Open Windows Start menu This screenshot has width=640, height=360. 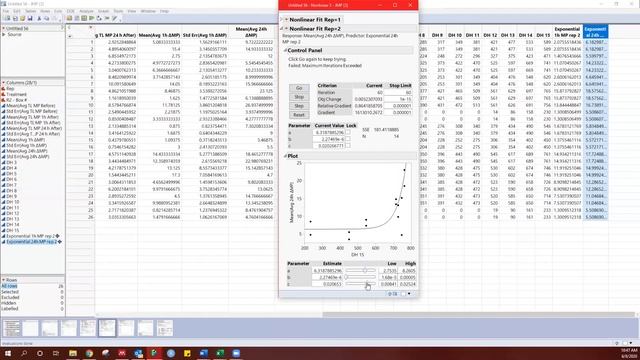click(x=7, y=353)
